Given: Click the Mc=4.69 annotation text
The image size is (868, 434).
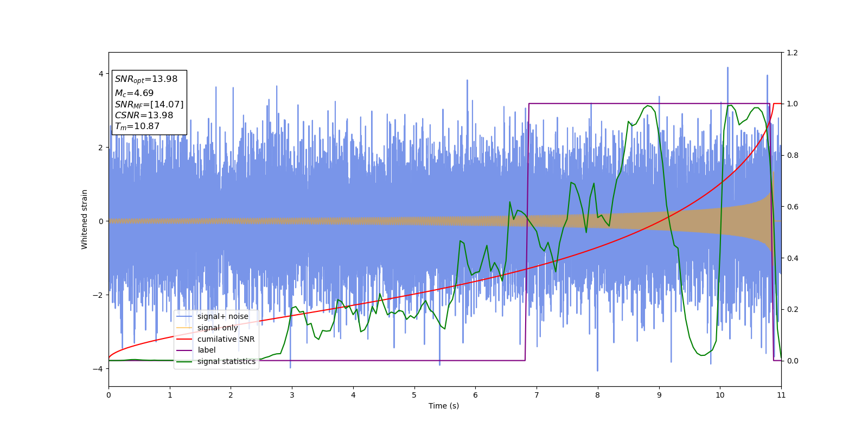Looking at the screenshot, I should (134, 93).
